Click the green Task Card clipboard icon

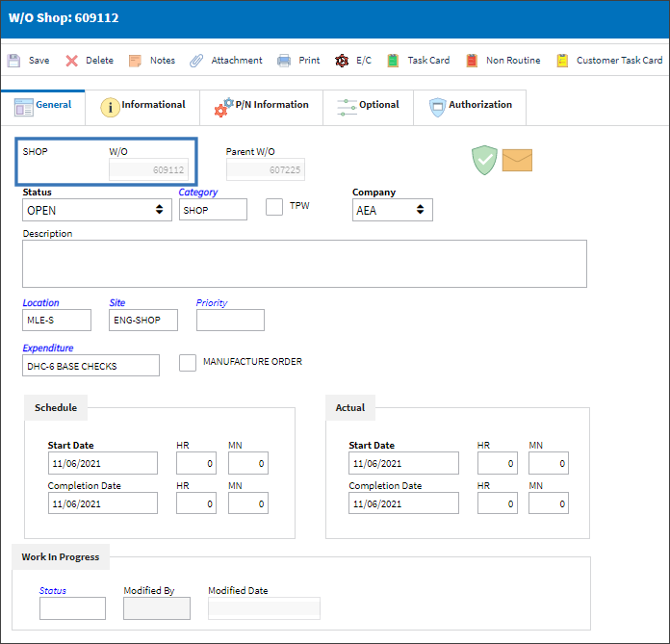(x=393, y=61)
